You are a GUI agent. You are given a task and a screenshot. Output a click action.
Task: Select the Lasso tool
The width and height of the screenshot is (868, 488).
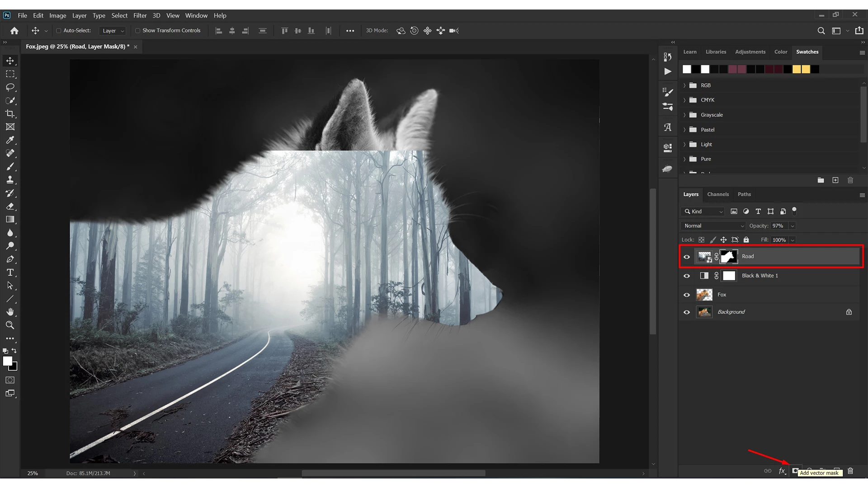click(10, 87)
